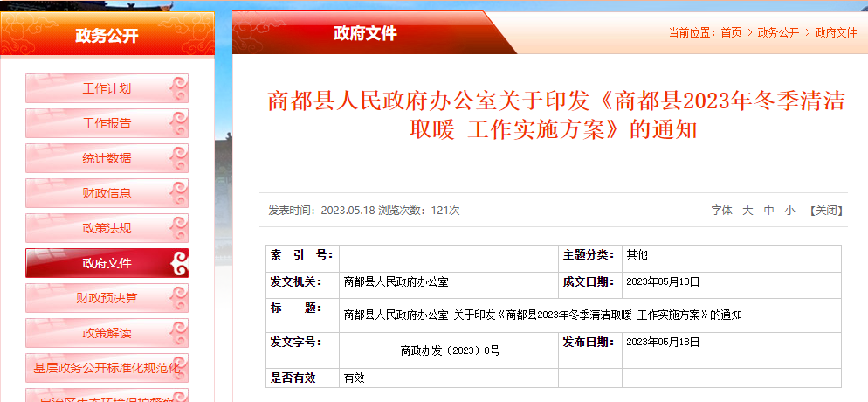Click swirl icon on 财政信息 button
This screenshot has height=402, width=868.
click(177, 193)
